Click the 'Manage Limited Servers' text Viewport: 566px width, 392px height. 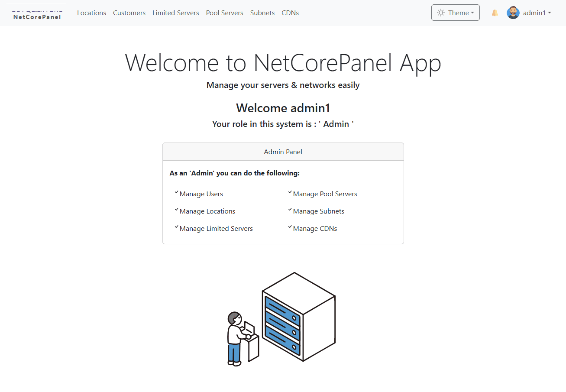216,229
